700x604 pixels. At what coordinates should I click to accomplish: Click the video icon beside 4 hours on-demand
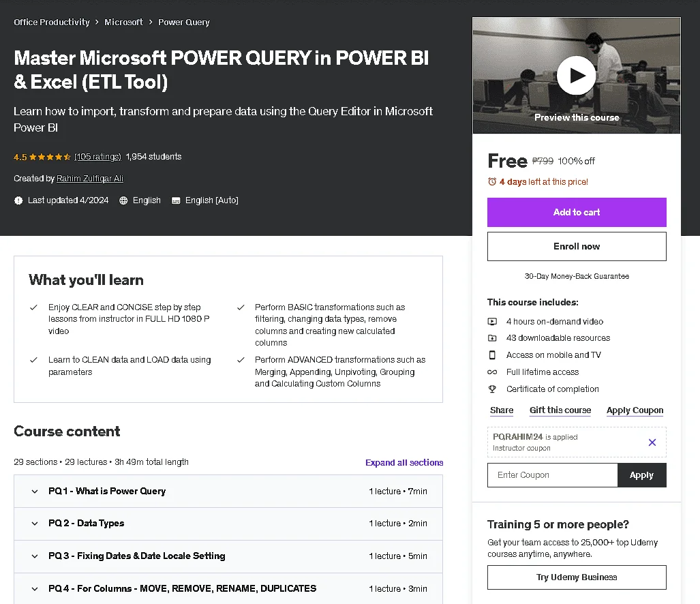[492, 321]
